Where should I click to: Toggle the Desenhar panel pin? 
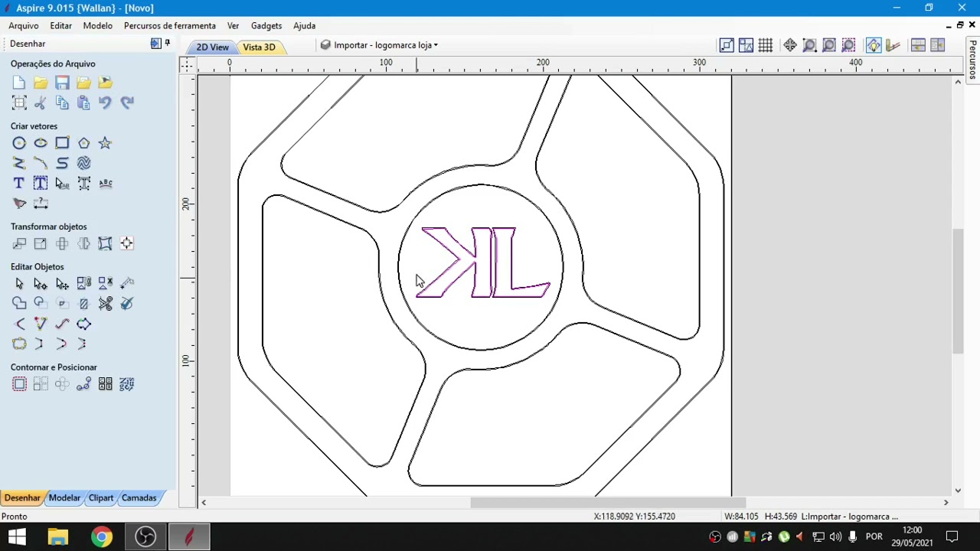[167, 44]
